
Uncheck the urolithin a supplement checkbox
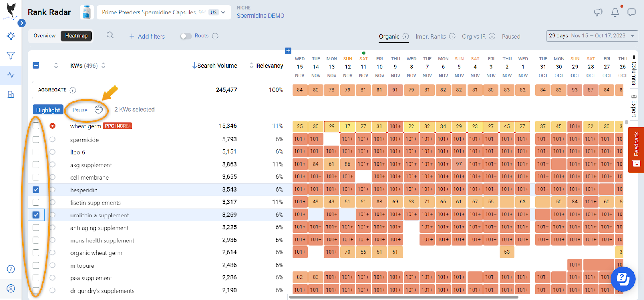[x=36, y=215]
